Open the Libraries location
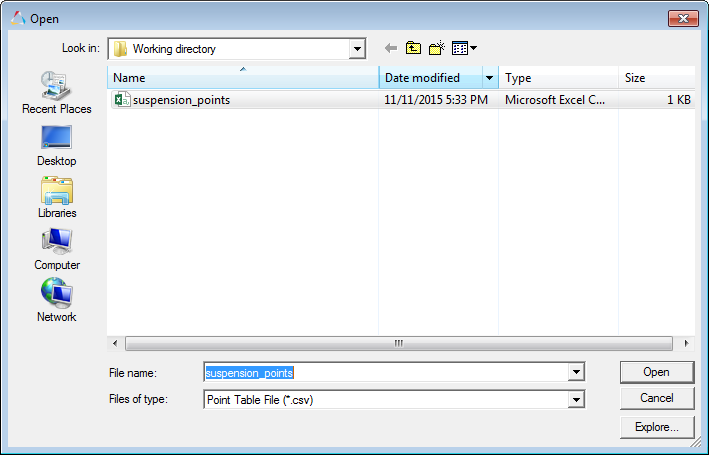This screenshot has width=709, height=455. (x=57, y=198)
